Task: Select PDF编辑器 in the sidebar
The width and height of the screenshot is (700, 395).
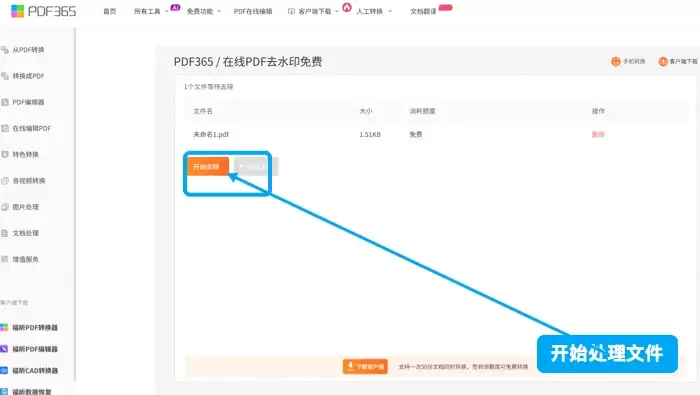Action: click(x=28, y=102)
